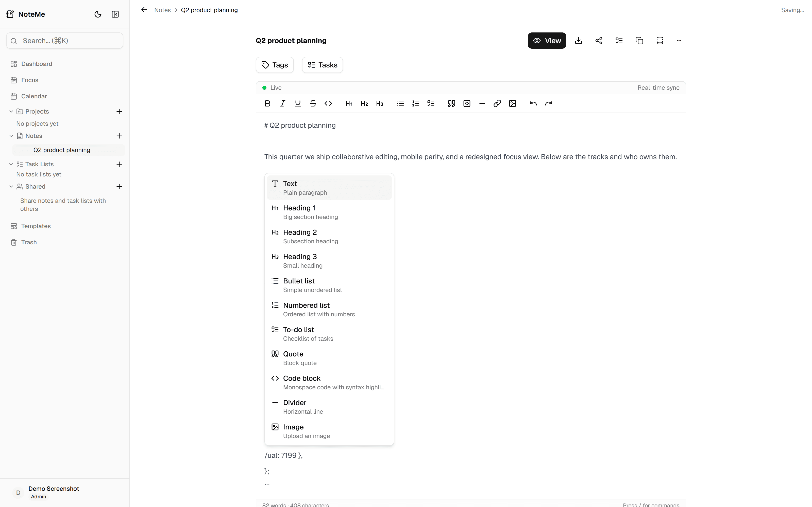Screen dimensions: 812x507
Task: Toggle bold formatting in the editor toolbar
Action: tap(267, 103)
